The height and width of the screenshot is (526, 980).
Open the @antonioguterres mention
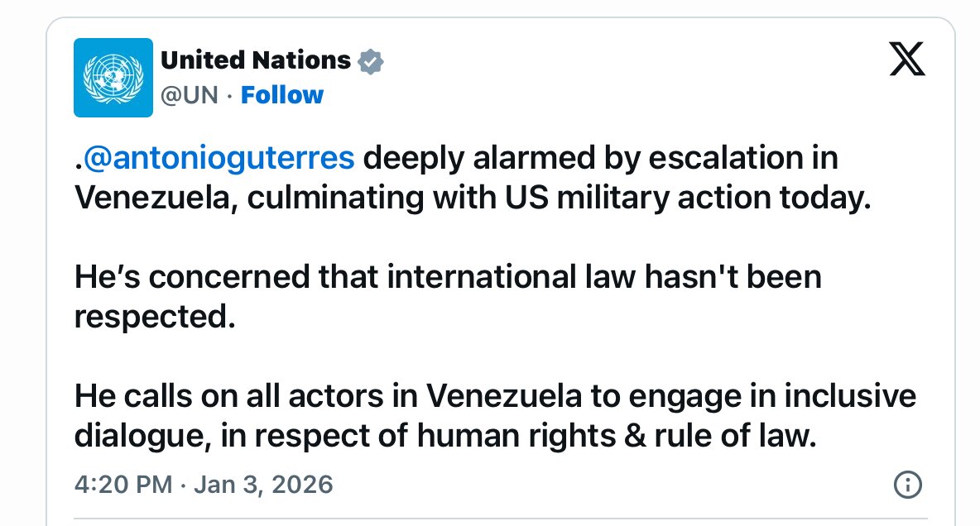[x=219, y=157]
